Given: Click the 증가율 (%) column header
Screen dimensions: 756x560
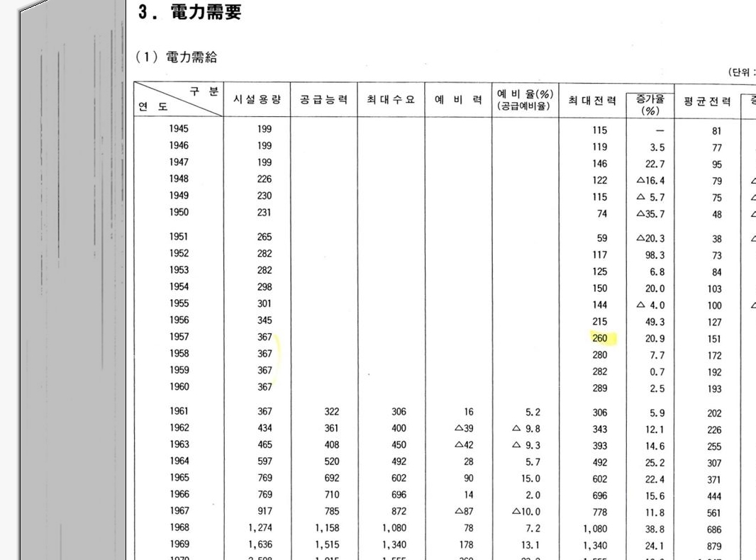Looking at the screenshot, I should 650,106.
